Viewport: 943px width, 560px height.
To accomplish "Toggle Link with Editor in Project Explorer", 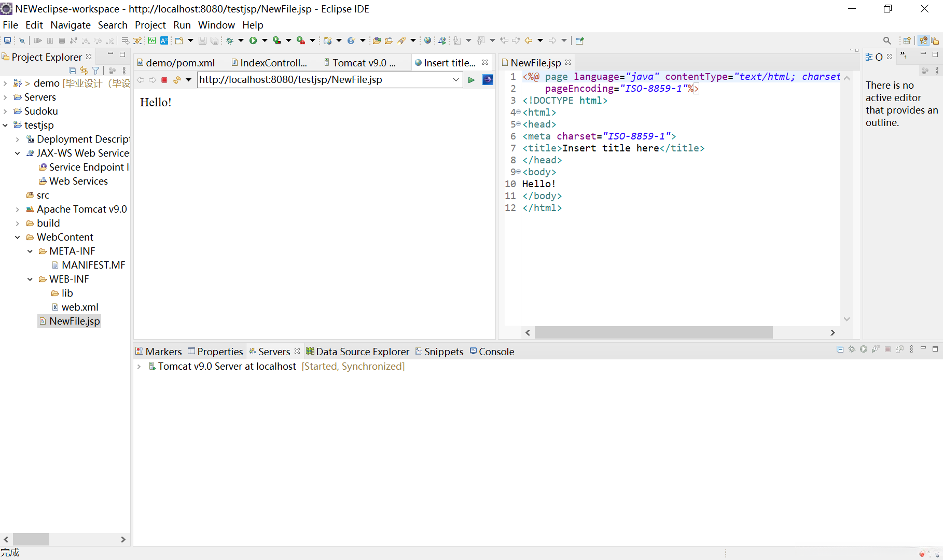I will 84,71.
